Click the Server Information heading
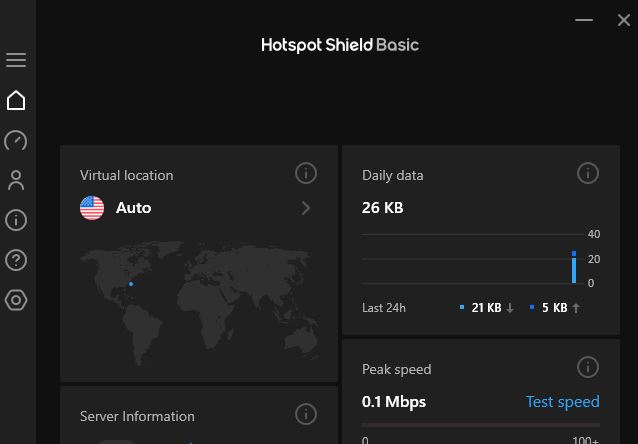 pos(137,416)
